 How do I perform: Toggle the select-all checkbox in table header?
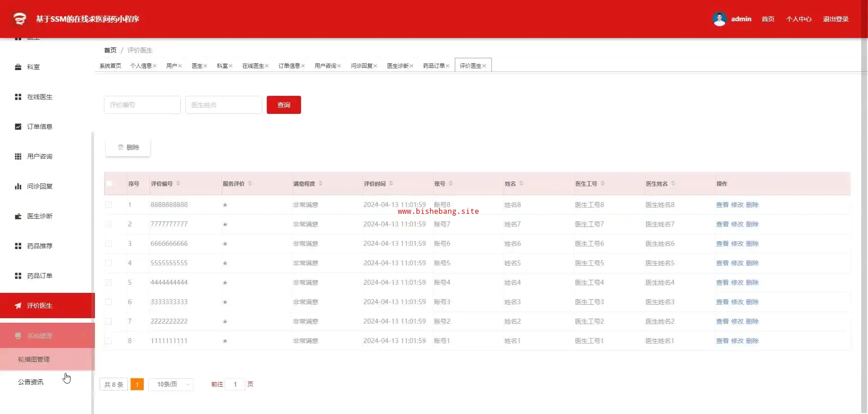pyautogui.click(x=109, y=183)
